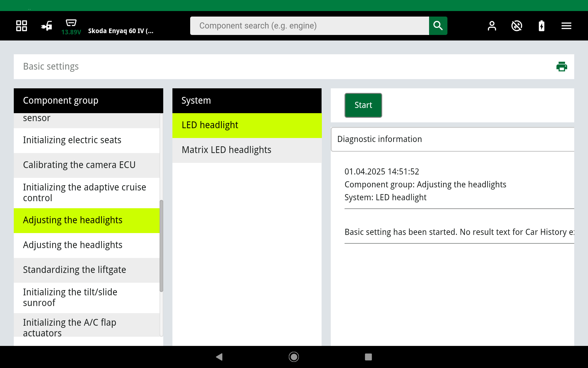Tap the Android back navigation button
Viewport: 588px width, 368px height.
219,357
